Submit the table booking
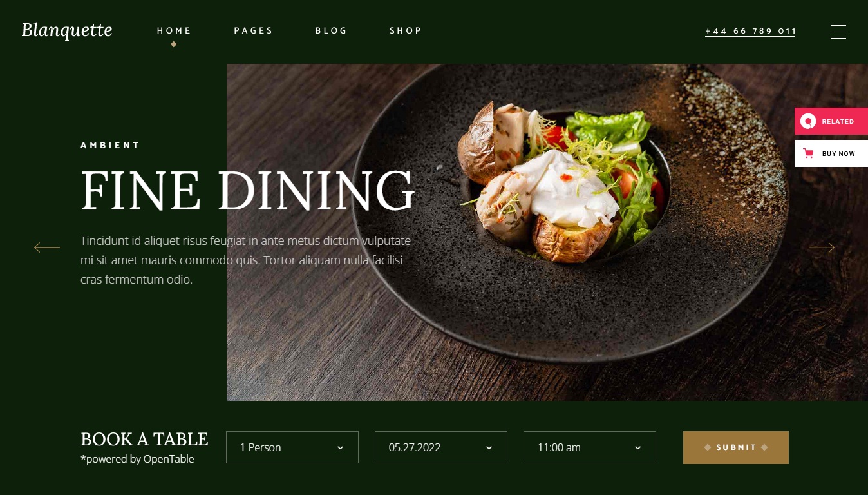Viewport: 868px width, 495px height. pyautogui.click(x=736, y=447)
